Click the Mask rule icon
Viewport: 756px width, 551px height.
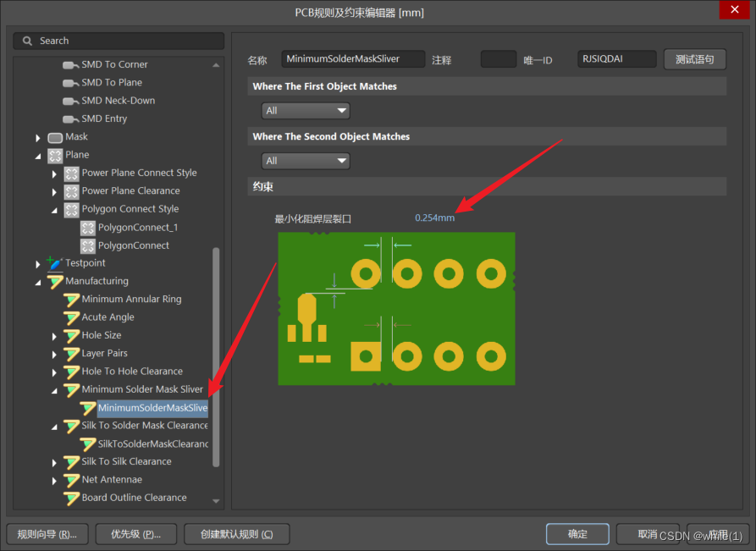tap(55, 137)
